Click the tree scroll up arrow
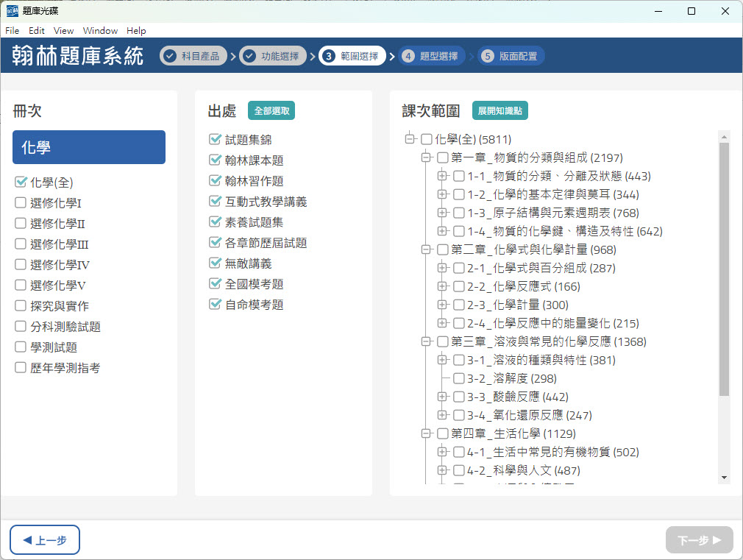Image resolution: width=743 pixels, height=560 pixels. pyautogui.click(x=724, y=137)
